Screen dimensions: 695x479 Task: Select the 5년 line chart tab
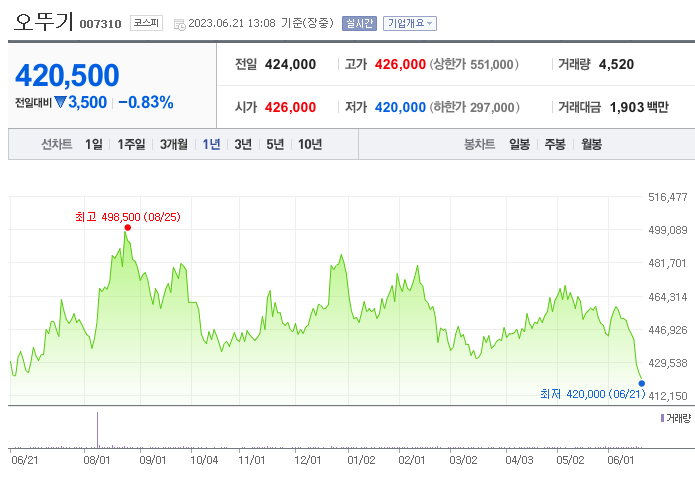pyautogui.click(x=275, y=144)
